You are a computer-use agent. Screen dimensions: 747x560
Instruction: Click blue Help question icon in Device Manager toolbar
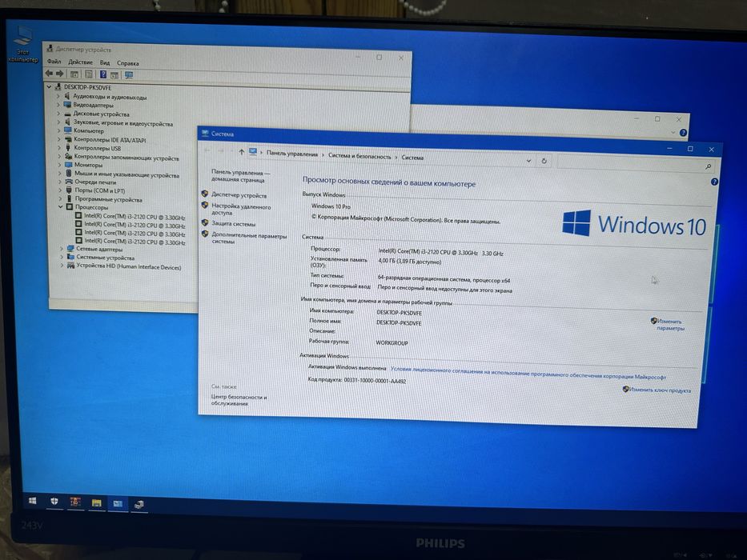(x=103, y=74)
